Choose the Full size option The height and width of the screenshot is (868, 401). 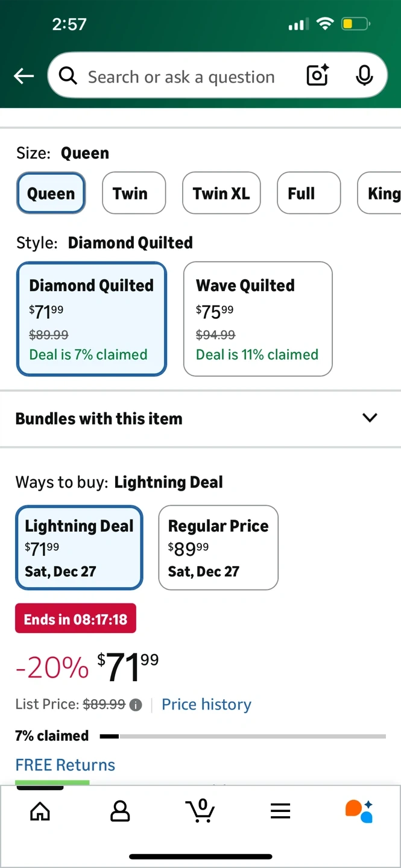pos(309,193)
